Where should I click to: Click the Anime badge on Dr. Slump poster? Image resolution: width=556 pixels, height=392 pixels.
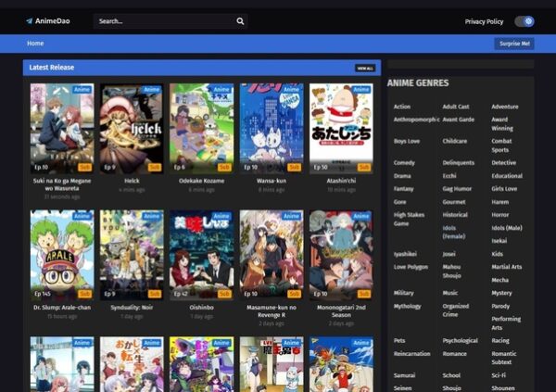pyautogui.click(x=82, y=216)
